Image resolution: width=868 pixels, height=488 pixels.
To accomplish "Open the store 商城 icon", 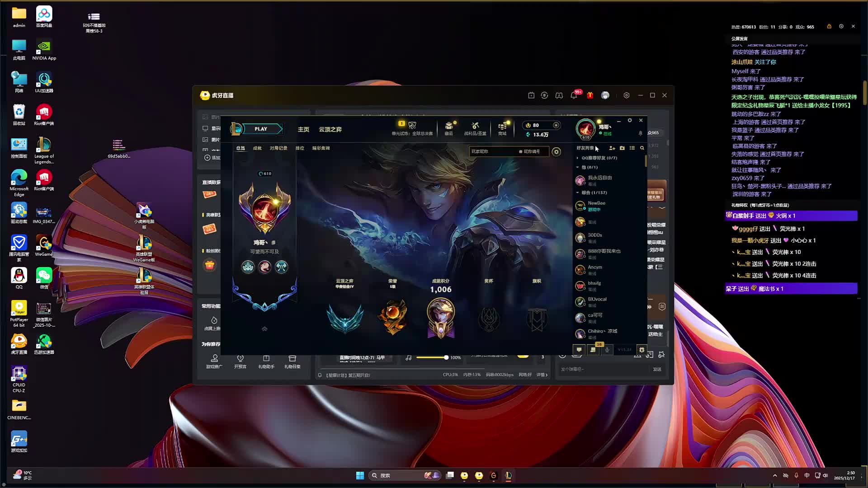I will pyautogui.click(x=502, y=126).
